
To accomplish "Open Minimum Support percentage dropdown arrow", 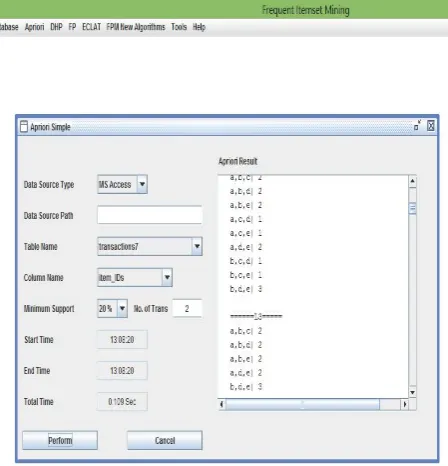I will point(122,308).
